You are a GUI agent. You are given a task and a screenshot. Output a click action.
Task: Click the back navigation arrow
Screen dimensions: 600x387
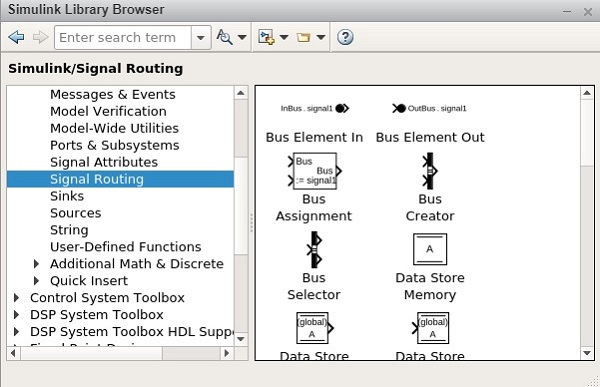click(16, 37)
